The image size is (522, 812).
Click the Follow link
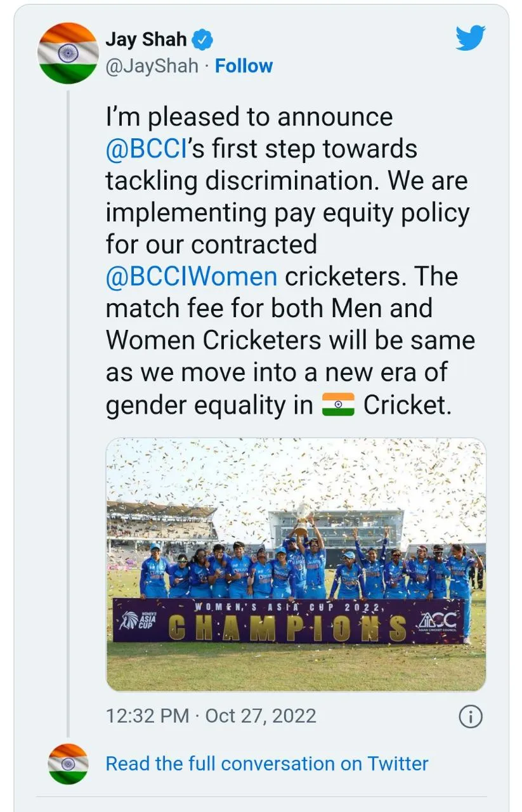[x=245, y=65]
